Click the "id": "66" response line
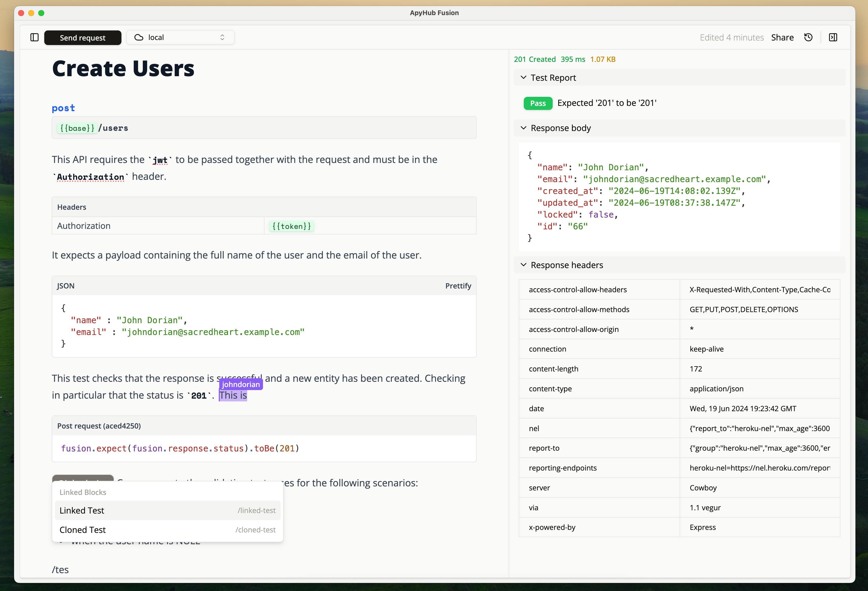This screenshot has height=591, width=868. click(x=562, y=226)
